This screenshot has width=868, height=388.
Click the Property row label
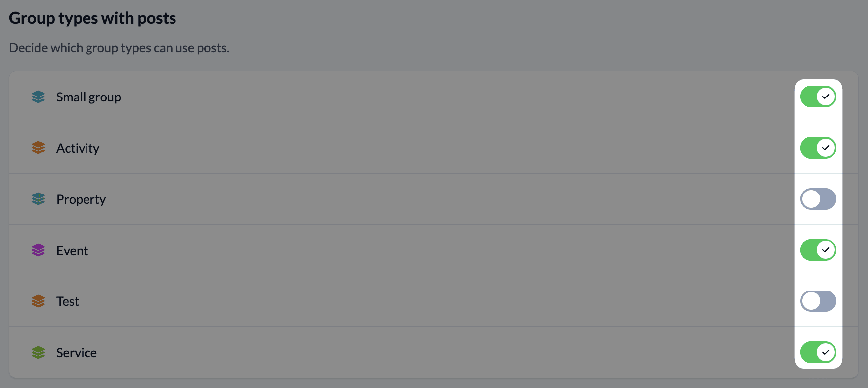81,199
